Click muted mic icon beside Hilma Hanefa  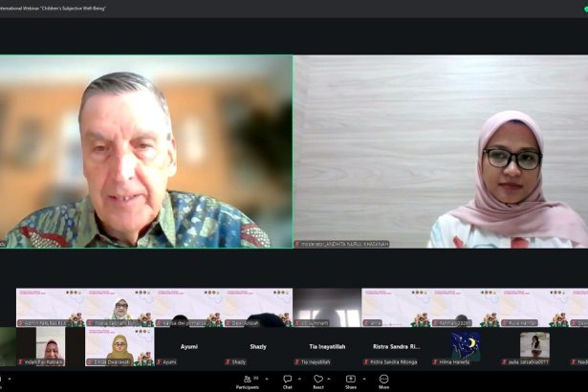(435, 362)
